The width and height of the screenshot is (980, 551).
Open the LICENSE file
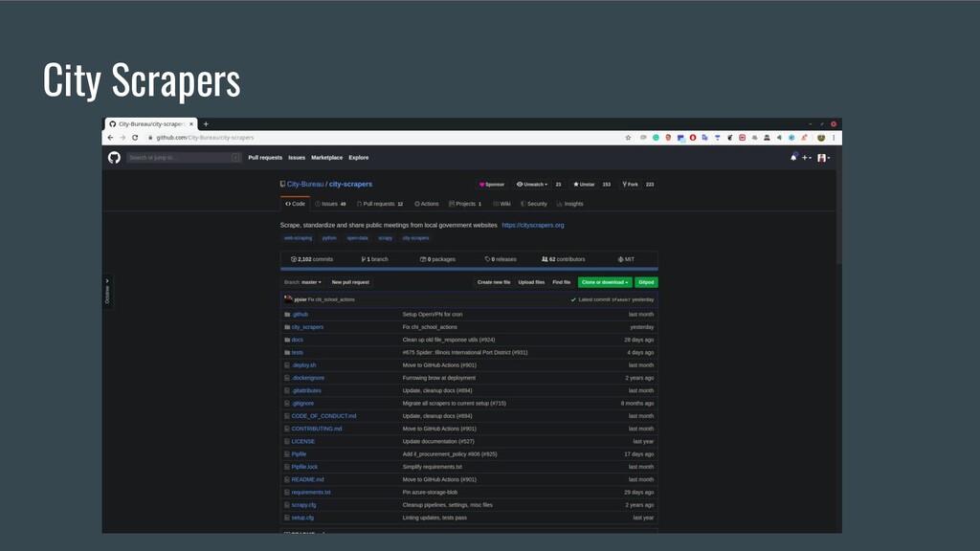[x=303, y=442]
